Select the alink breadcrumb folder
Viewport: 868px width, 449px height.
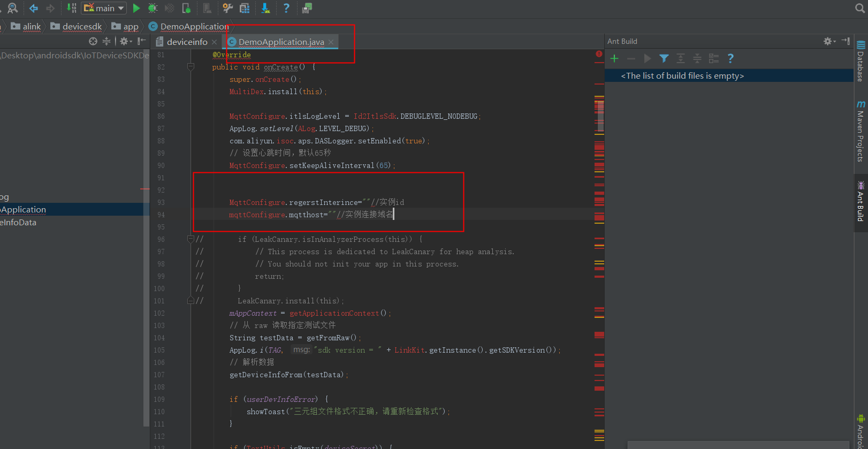[26, 26]
